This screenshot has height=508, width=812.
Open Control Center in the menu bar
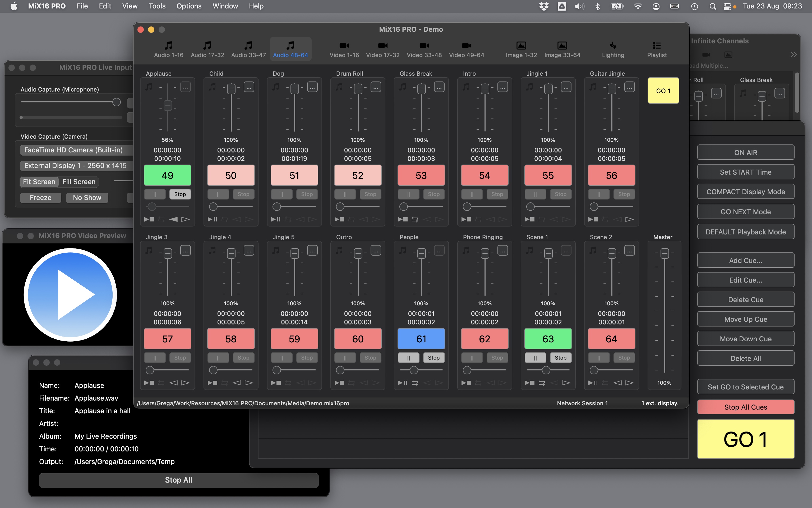pos(728,6)
